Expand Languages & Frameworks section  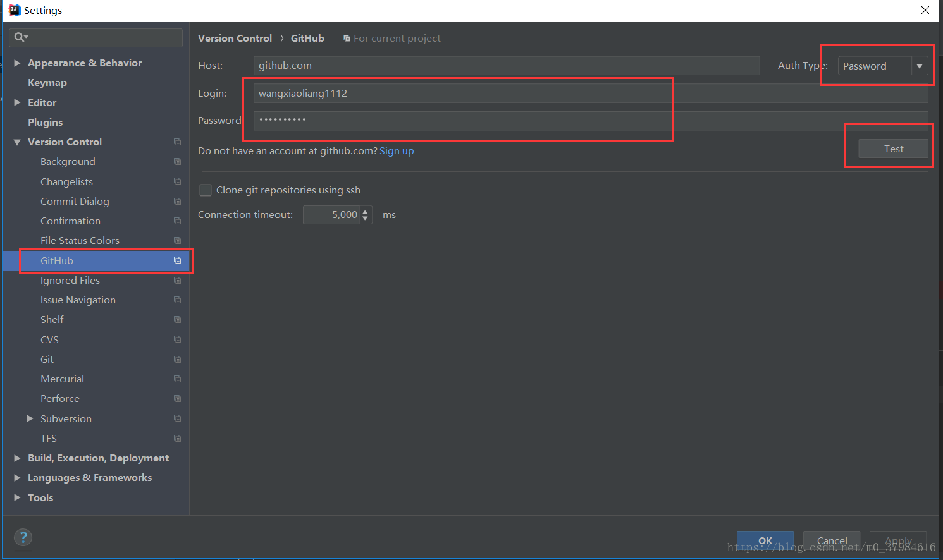click(17, 478)
